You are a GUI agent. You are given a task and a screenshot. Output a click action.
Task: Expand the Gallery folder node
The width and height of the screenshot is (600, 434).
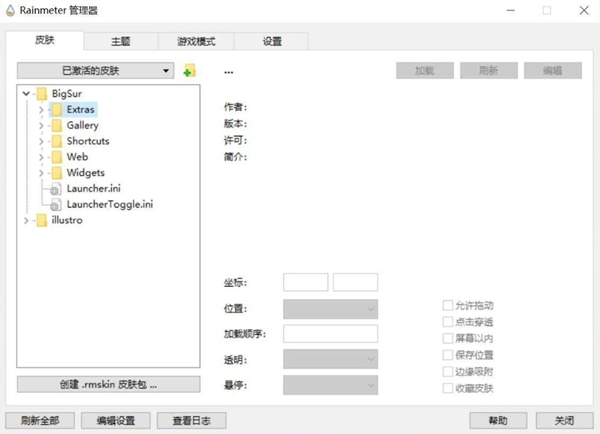pos(41,125)
